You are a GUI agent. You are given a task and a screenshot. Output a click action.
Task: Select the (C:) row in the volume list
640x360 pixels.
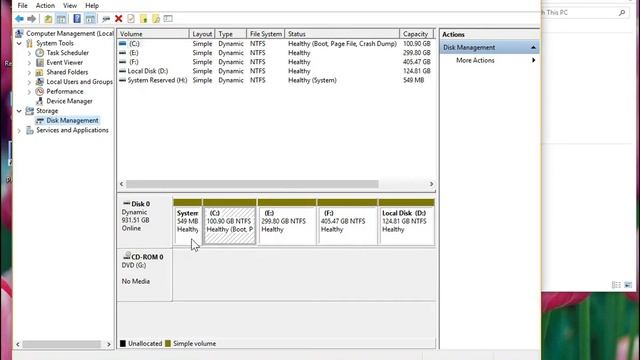[x=276, y=44]
